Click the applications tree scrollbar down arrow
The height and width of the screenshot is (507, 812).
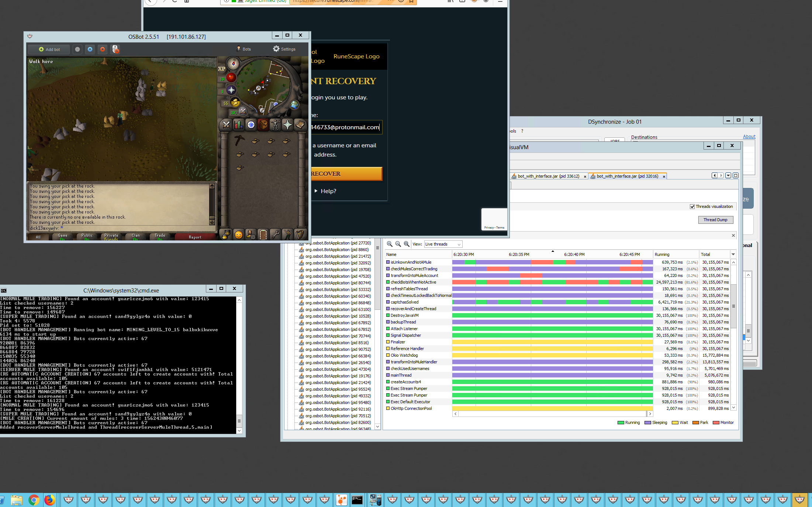coord(377,427)
